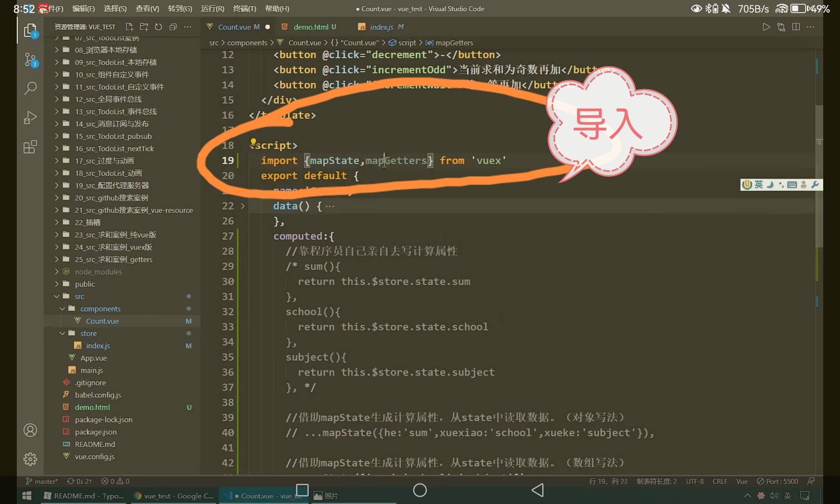This screenshot has width=840, height=504.
Task: Open the Manage gear settings icon
Action: click(x=30, y=459)
